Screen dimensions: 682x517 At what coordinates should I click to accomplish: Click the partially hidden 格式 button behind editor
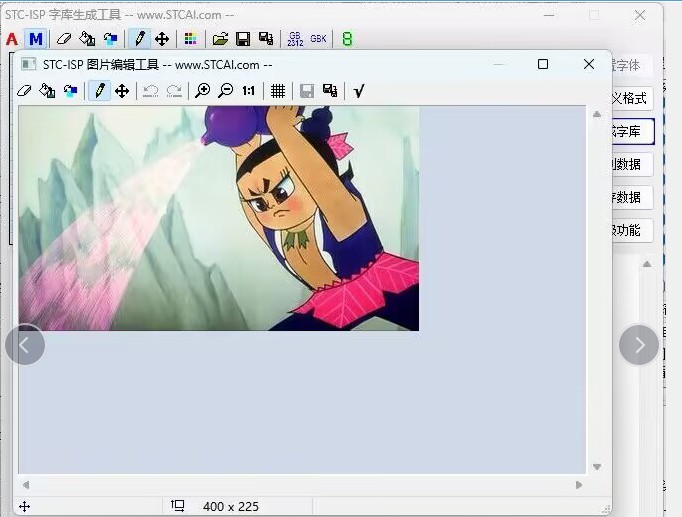pyautogui.click(x=632, y=98)
